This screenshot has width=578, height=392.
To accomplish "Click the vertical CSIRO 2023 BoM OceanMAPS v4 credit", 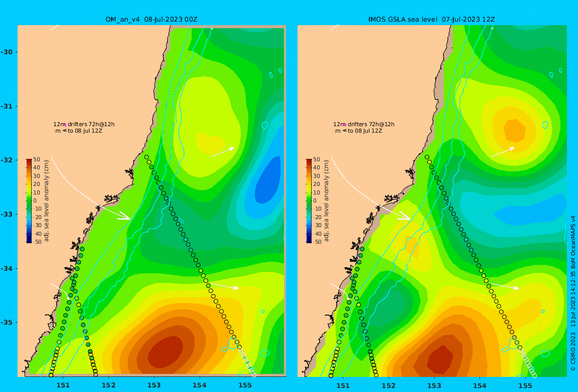I will 573,293.
